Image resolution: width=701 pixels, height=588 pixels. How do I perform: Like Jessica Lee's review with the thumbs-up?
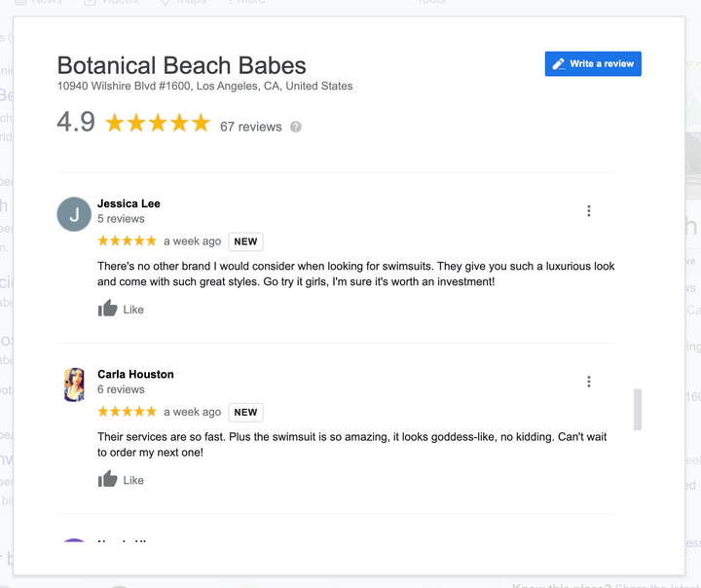(x=108, y=310)
